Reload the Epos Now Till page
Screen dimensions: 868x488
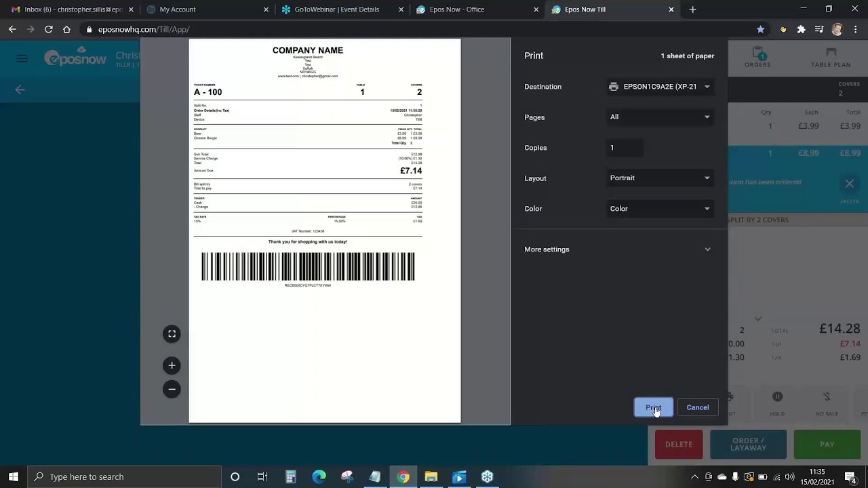[x=48, y=29]
